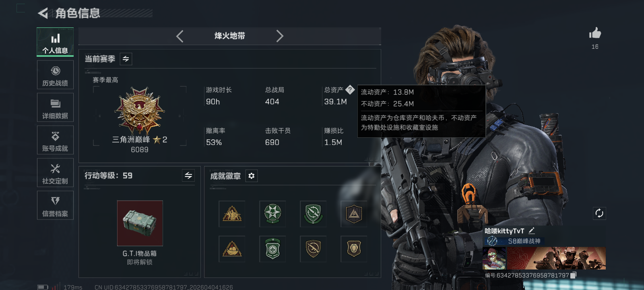Toggle the 当前赛季 season switch button
Viewport: 644px width, 290px height.
pos(126,59)
